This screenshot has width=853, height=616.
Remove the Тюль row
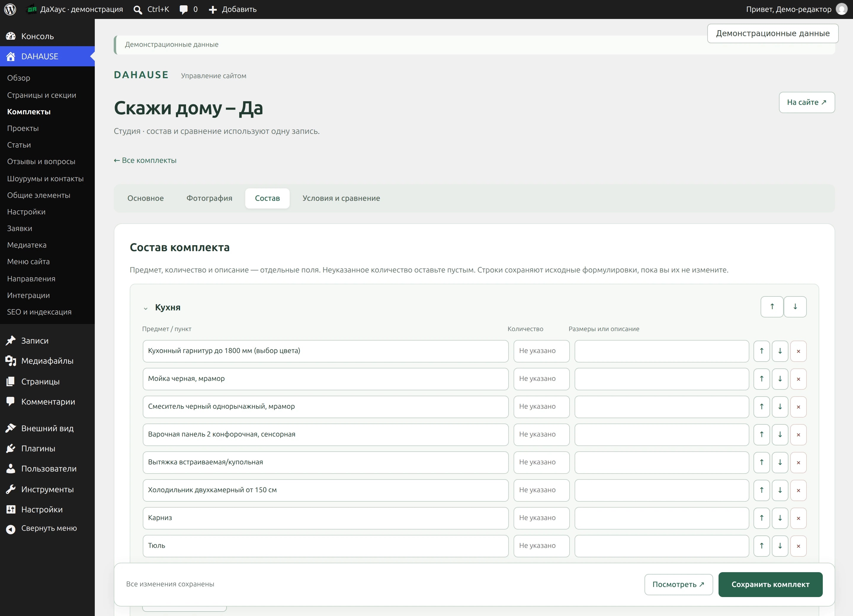click(799, 546)
